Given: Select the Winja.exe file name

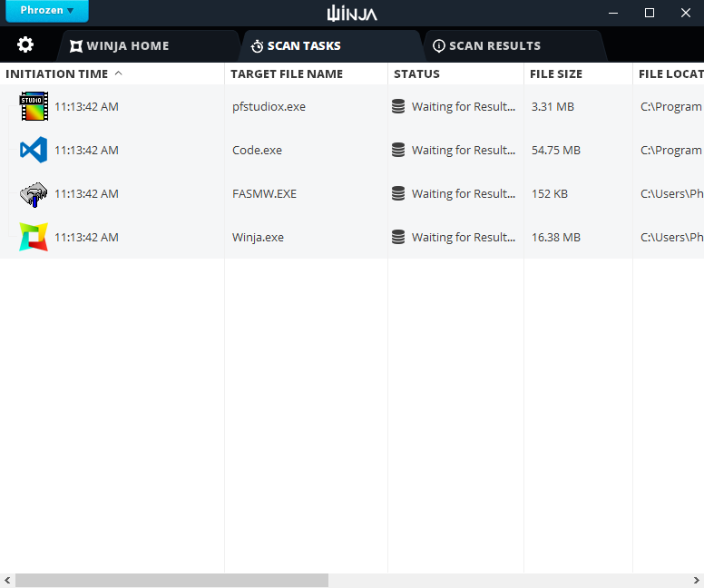Looking at the screenshot, I should (259, 237).
